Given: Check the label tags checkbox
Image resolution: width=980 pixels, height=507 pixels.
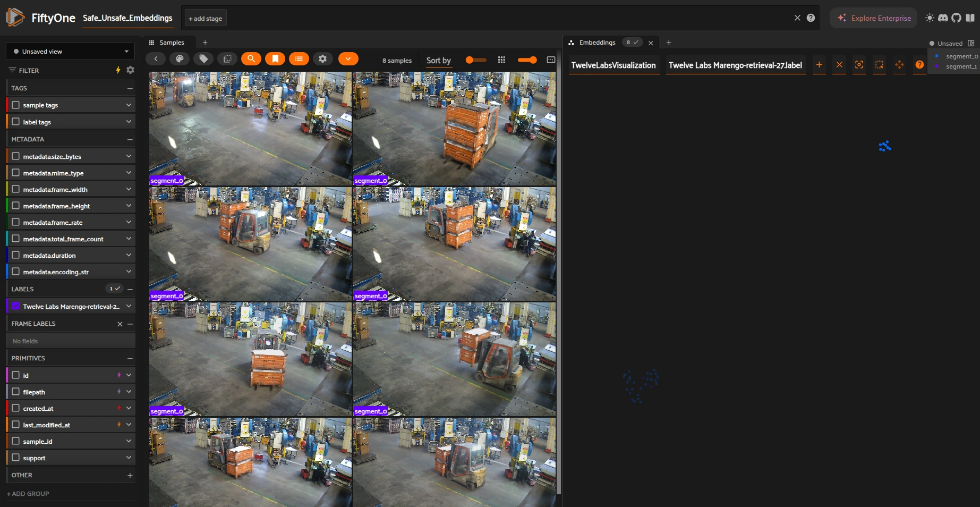Looking at the screenshot, I should (x=16, y=122).
